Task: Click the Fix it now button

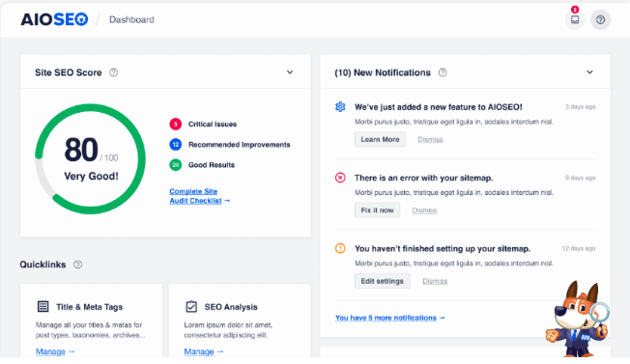Action: click(x=377, y=210)
